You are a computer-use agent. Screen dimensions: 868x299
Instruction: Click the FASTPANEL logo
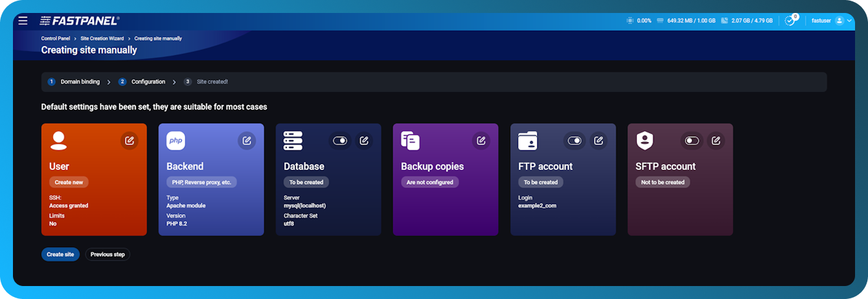[x=79, y=21]
